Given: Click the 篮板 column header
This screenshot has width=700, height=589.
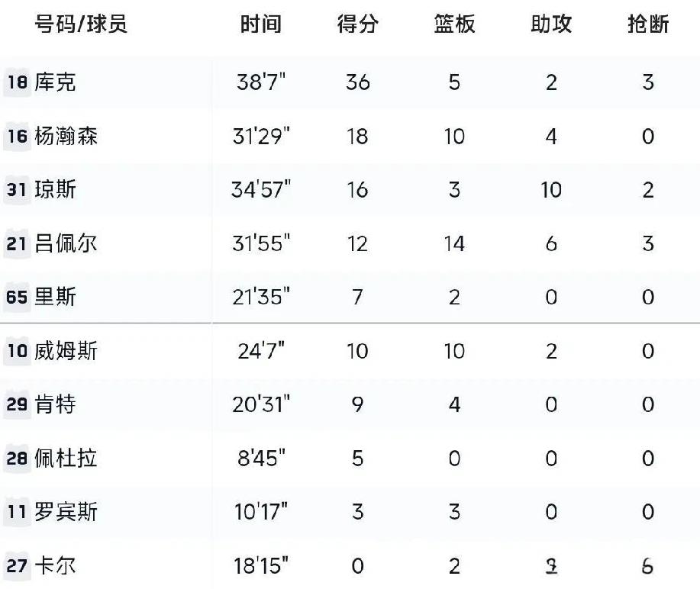Looking at the screenshot, I should (x=454, y=24).
